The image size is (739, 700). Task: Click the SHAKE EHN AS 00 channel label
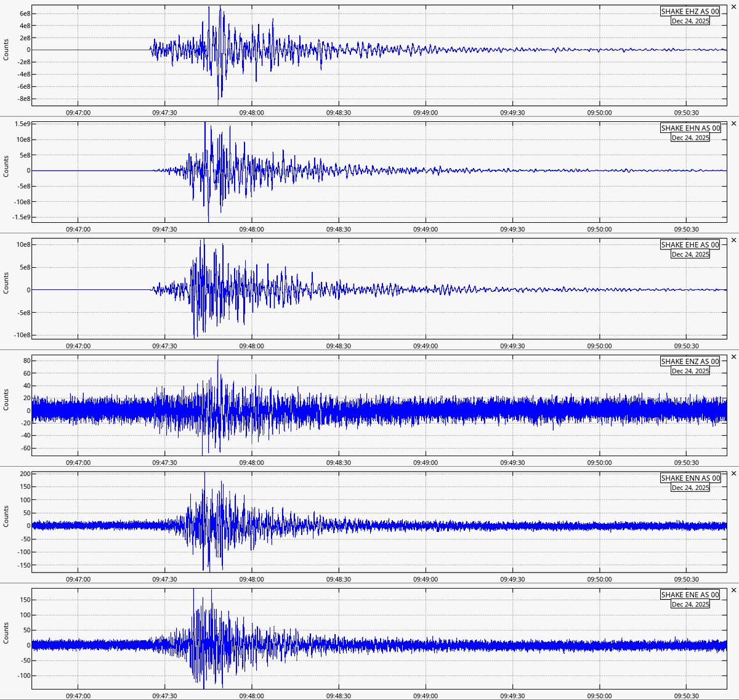690,128
